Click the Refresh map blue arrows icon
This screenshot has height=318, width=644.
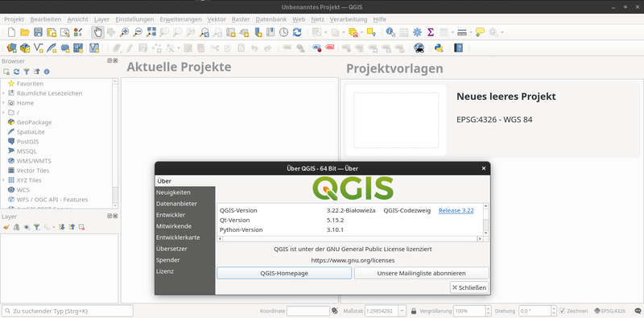click(x=297, y=32)
